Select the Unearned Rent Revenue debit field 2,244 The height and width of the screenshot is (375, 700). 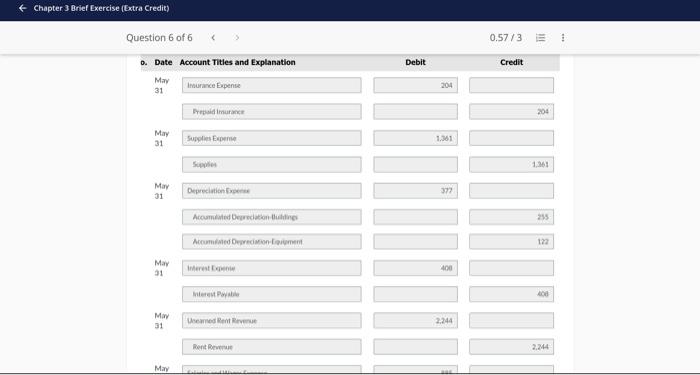pos(415,321)
